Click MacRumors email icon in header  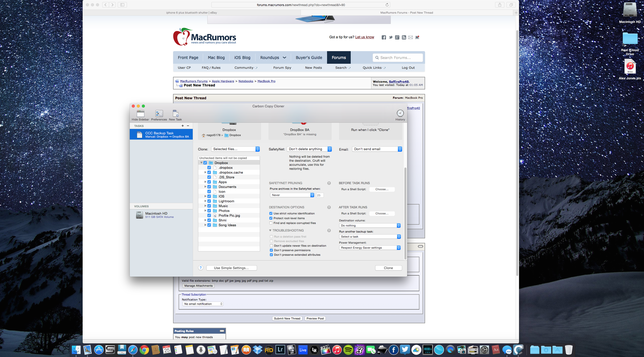click(410, 37)
